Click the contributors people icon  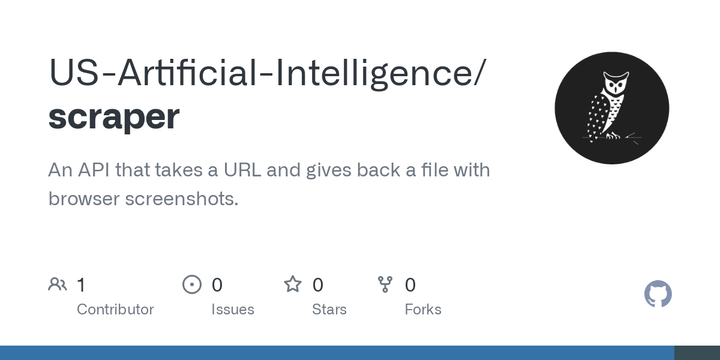(x=57, y=285)
